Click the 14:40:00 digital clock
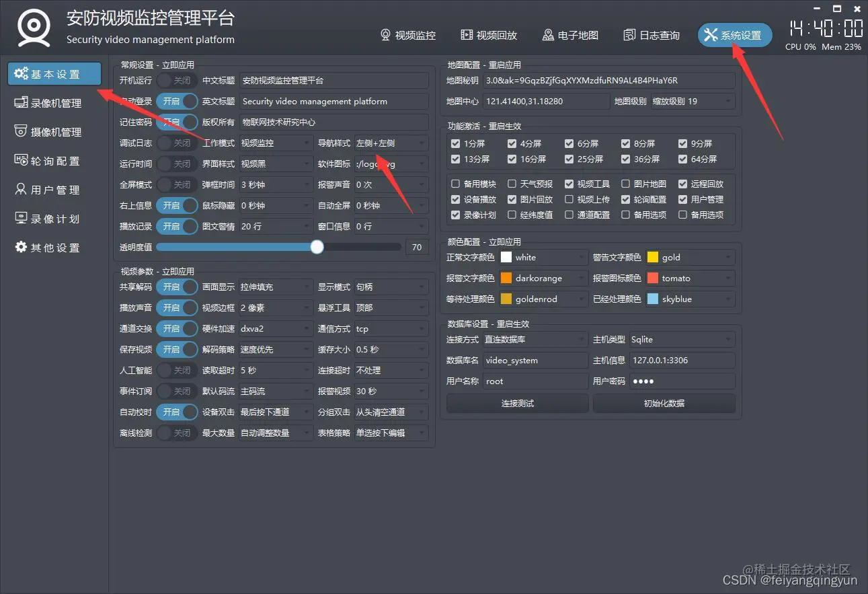This screenshot has width=868, height=594. pos(826,28)
